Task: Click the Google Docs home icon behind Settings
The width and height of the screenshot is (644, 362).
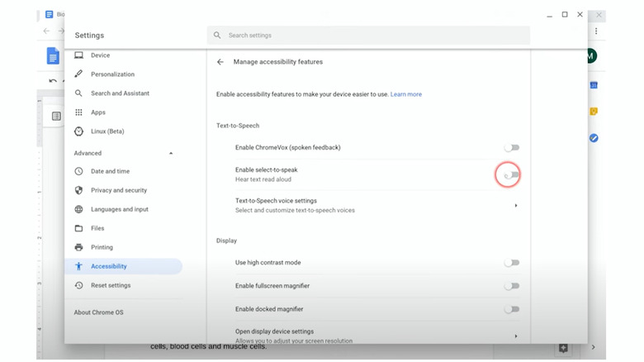Action: pos(53,56)
